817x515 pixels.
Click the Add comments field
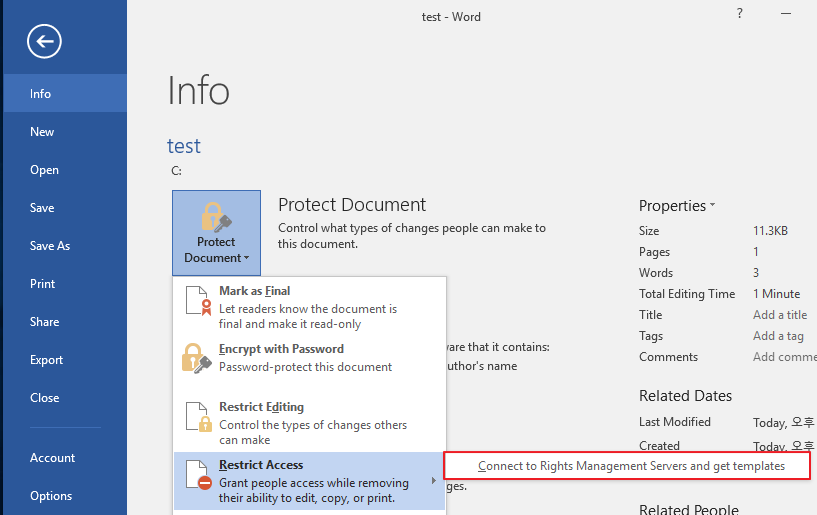[x=785, y=357]
